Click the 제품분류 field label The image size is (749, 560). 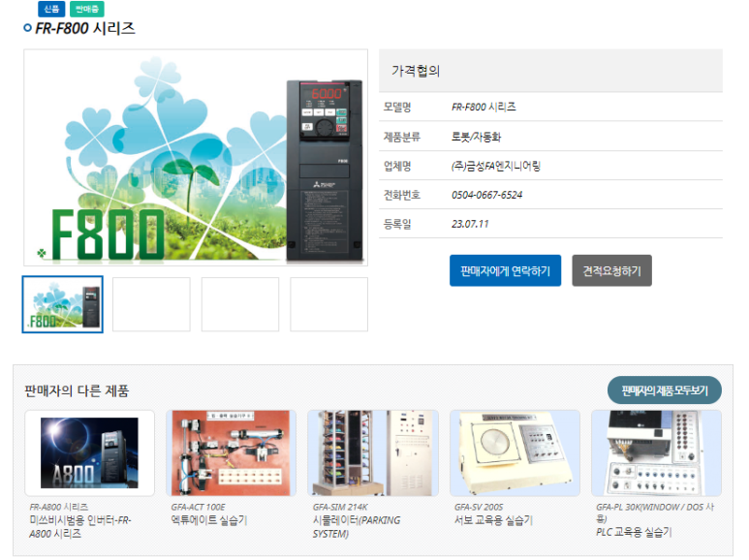point(402,137)
